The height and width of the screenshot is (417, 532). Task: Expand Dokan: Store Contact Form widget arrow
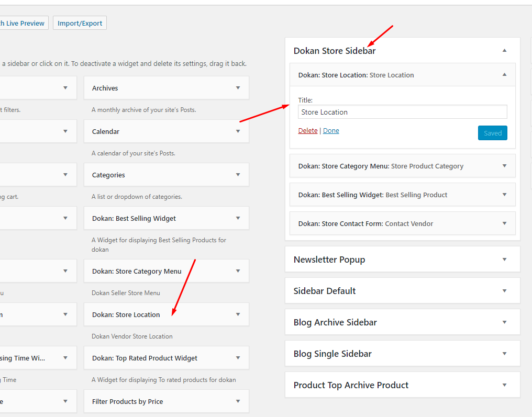pyautogui.click(x=505, y=223)
